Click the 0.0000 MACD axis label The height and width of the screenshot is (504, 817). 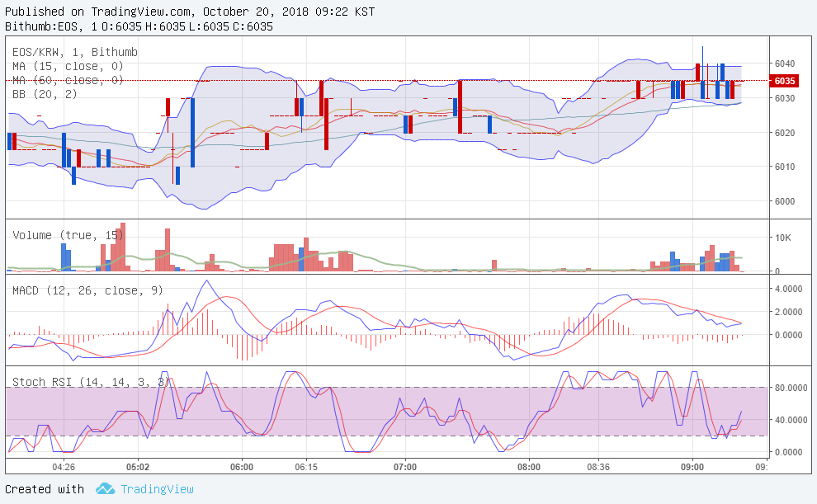coord(788,335)
